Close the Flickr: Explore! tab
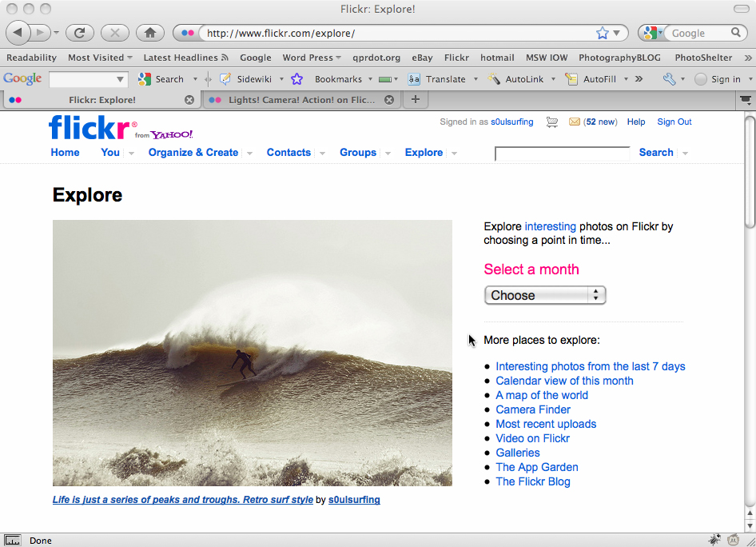The height and width of the screenshot is (547, 756). pyautogui.click(x=189, y=100)
